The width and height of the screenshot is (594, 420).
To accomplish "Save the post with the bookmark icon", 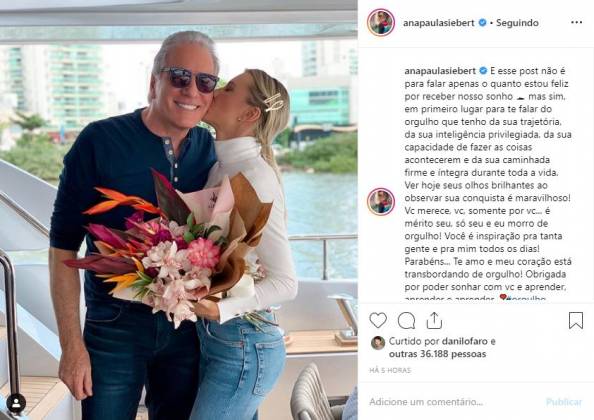I will [576, 320].
